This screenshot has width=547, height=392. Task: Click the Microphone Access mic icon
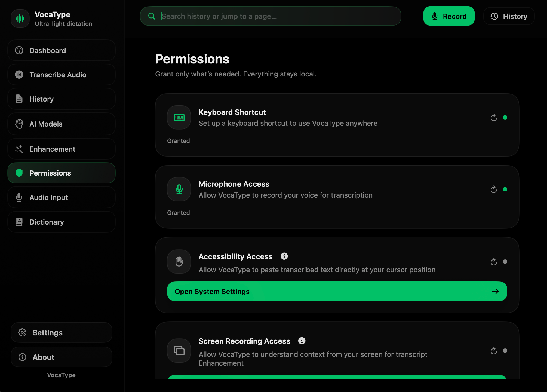point(179,189)
